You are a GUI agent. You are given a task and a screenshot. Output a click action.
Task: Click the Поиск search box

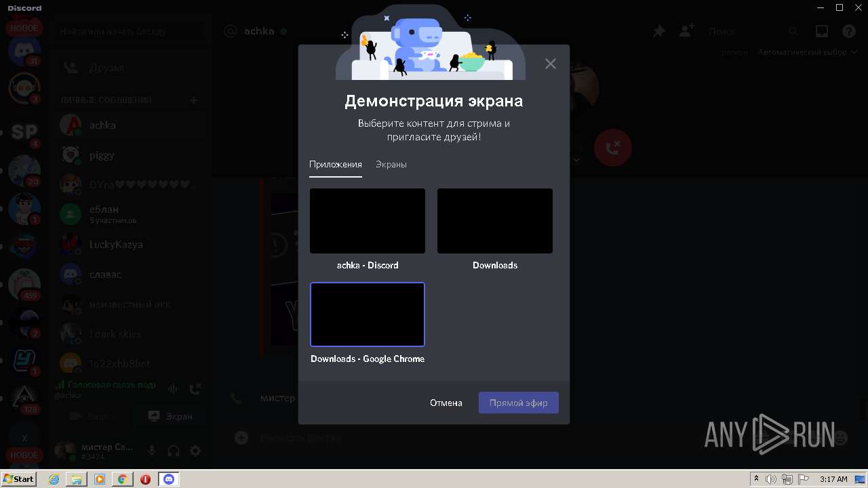pos(753,31)
